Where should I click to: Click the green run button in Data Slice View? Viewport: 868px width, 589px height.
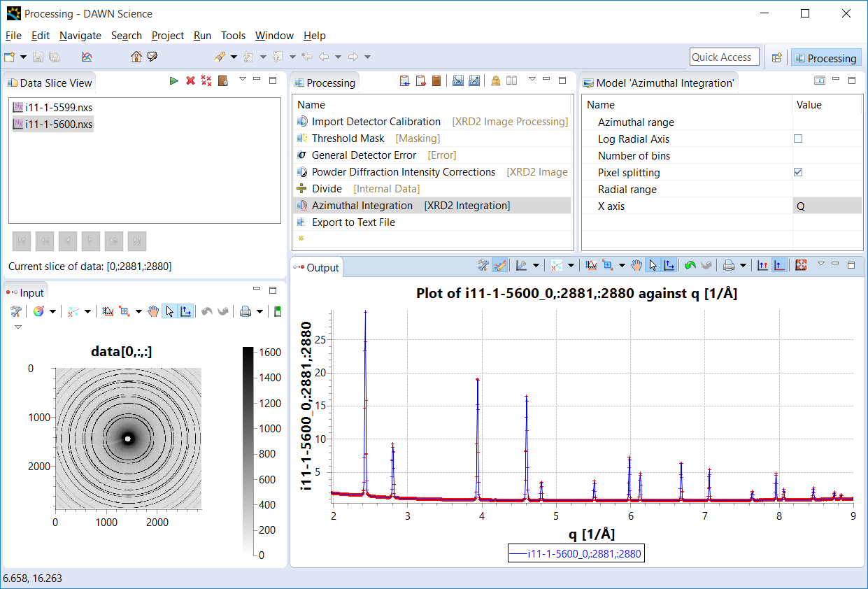[173, 81]
